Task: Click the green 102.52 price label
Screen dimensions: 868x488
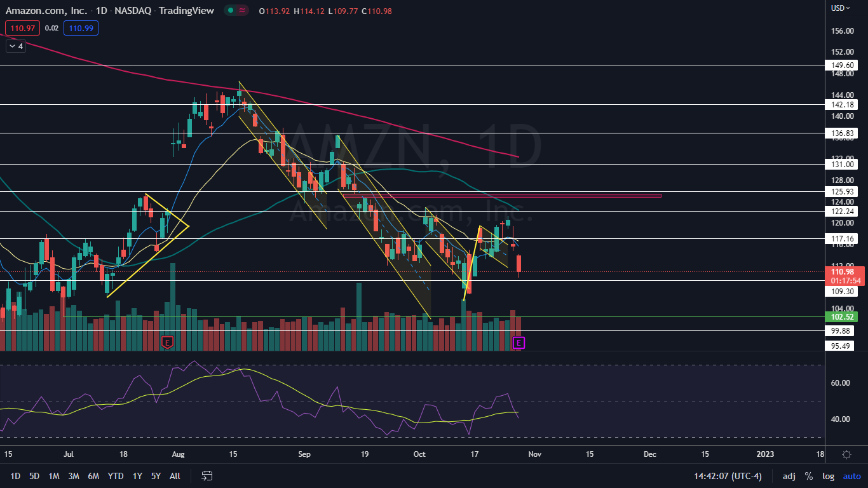Action: [x=841, y=316]
